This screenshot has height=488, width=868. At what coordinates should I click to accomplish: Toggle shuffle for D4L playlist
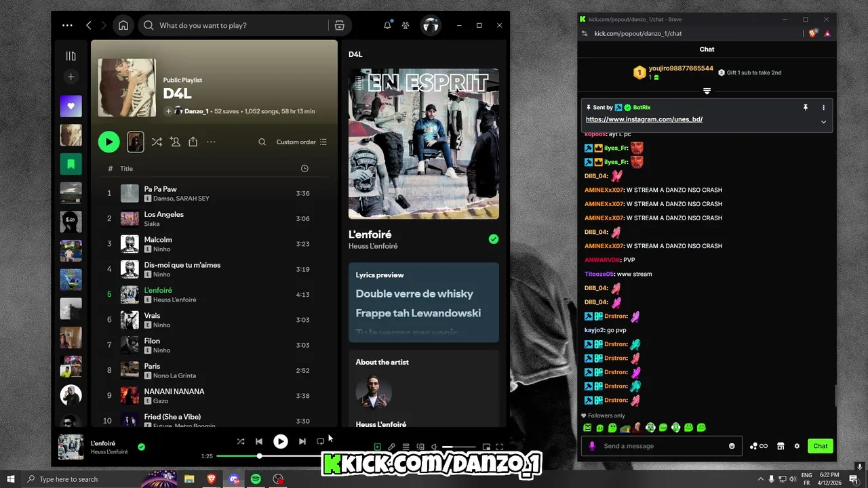coord(157,142)
